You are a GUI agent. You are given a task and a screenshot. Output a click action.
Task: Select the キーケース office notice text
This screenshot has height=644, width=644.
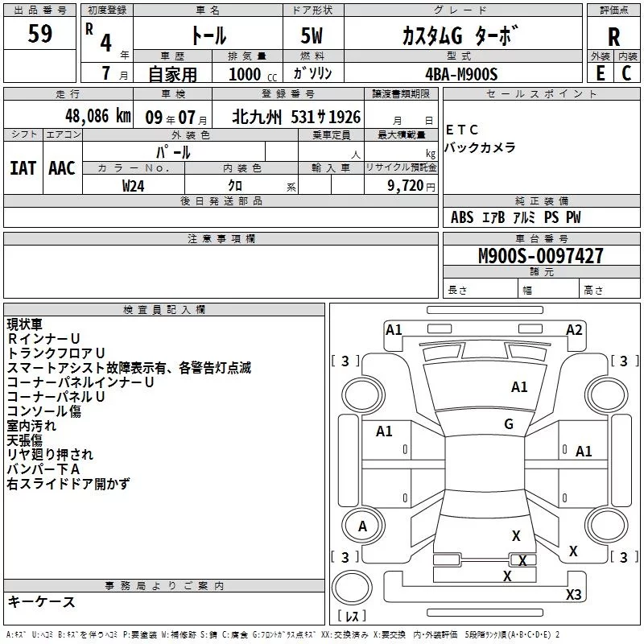coord(41,601)
